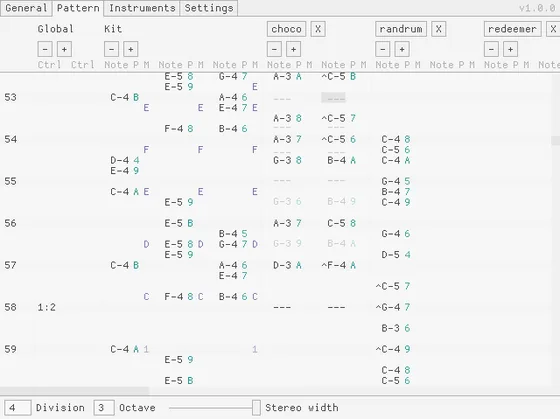Select the D-3 A note in row 57
Image resolution: width=560 pixels, height=419 pixels.
coord(288,265)
